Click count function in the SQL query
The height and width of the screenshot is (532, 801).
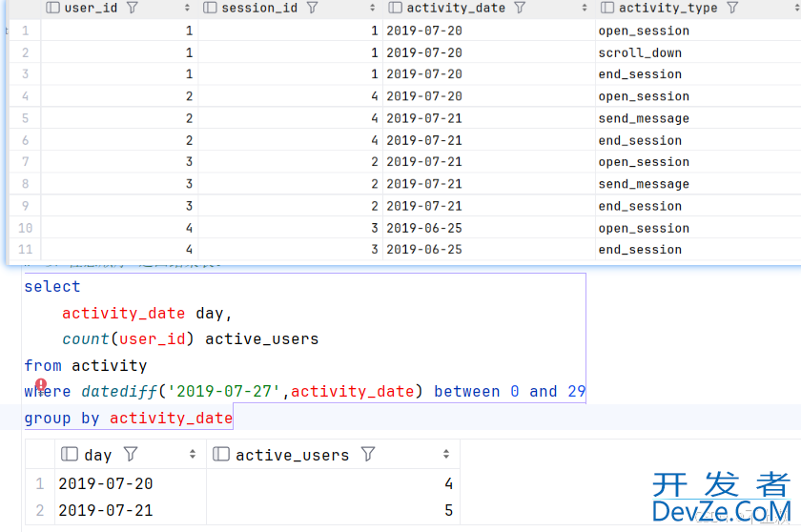(86, 339)
